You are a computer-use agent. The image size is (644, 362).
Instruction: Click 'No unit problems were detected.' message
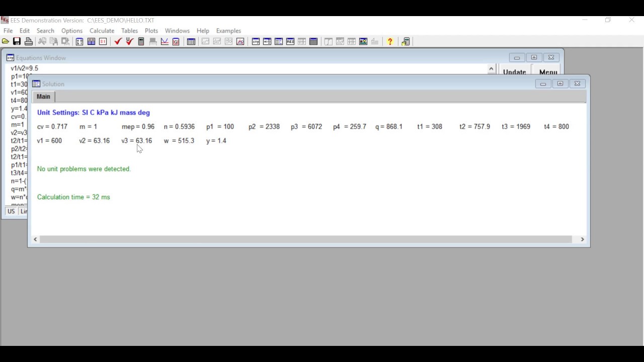coord(84,169)
